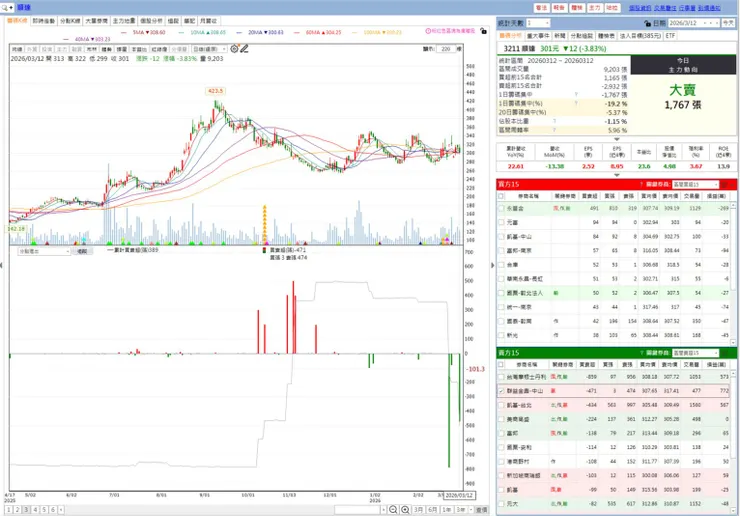The width and height of the screenshot is (740, 516).
Task: Open the stock search magnifier icon
Action: pos(5,8)
